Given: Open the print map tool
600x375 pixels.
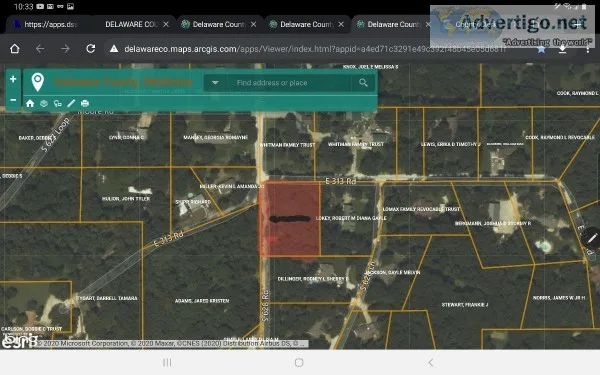Looking at the screenshot, I should pyautogui.click(x=85, y=103).
